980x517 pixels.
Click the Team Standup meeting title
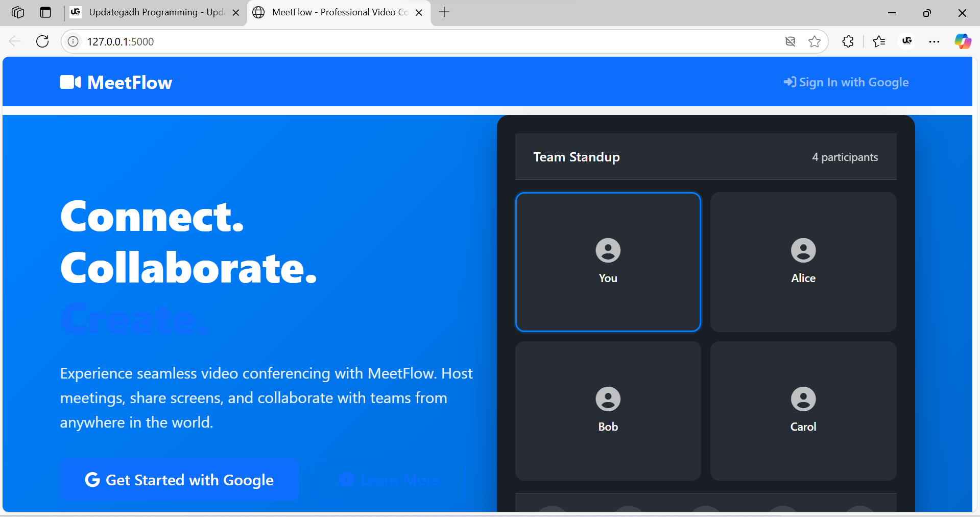pos(577,157)
